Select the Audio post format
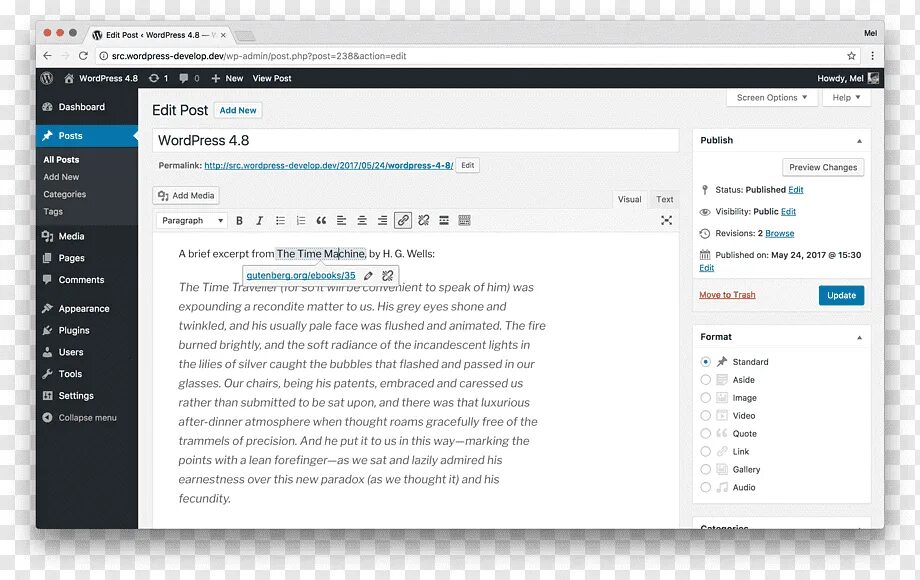920x580 pixels. point(705,487)
